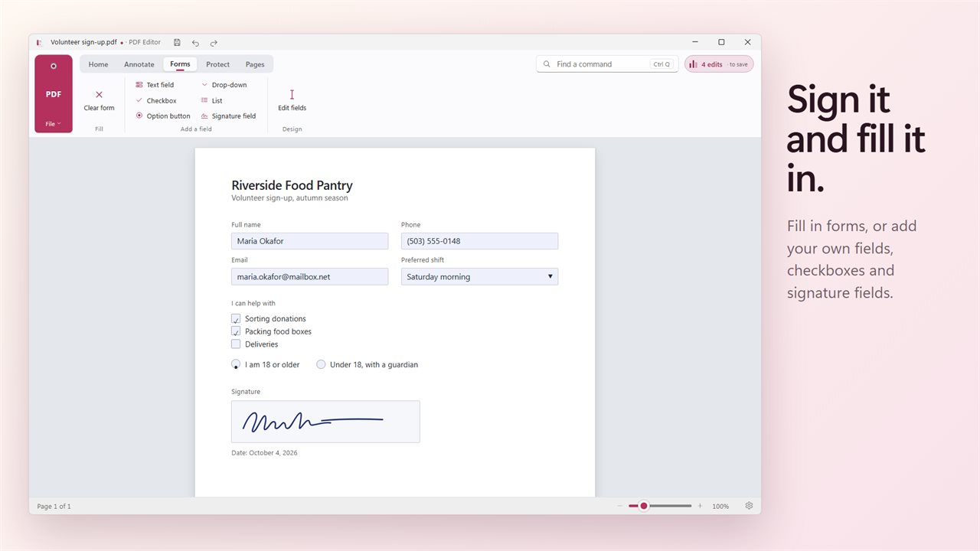Select Under 18, with a guardian option
The image size is (980, 551).
(x=321, y=364)
